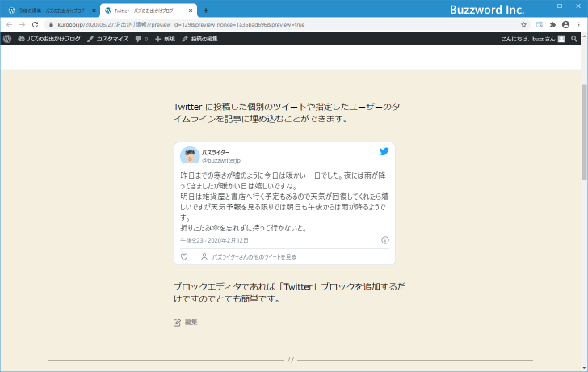Click the site lock icon in address bar
The image size is (588, 372).
point(51,25)
